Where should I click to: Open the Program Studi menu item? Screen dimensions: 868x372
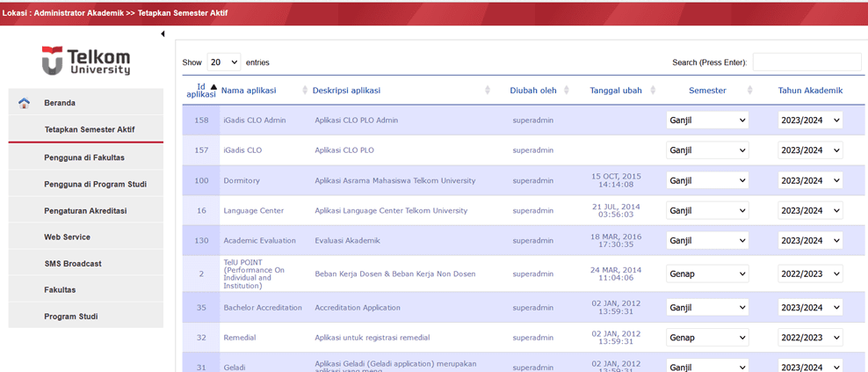pyautogui.click(x=86, y=317)
